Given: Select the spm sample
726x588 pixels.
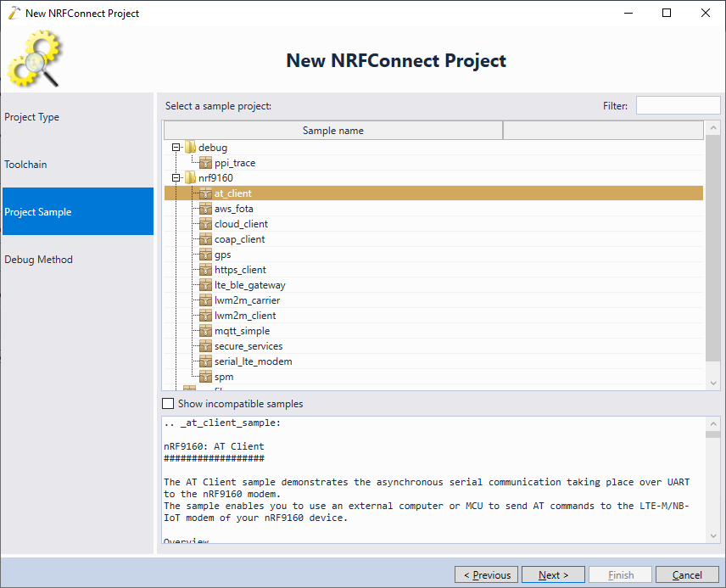Looking at the screenshot, I should [x=224, y=377].
